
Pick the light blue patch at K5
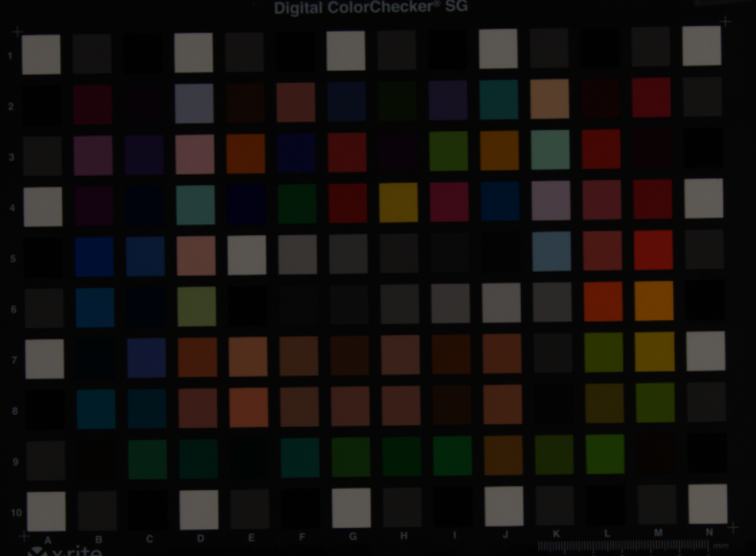551,251
